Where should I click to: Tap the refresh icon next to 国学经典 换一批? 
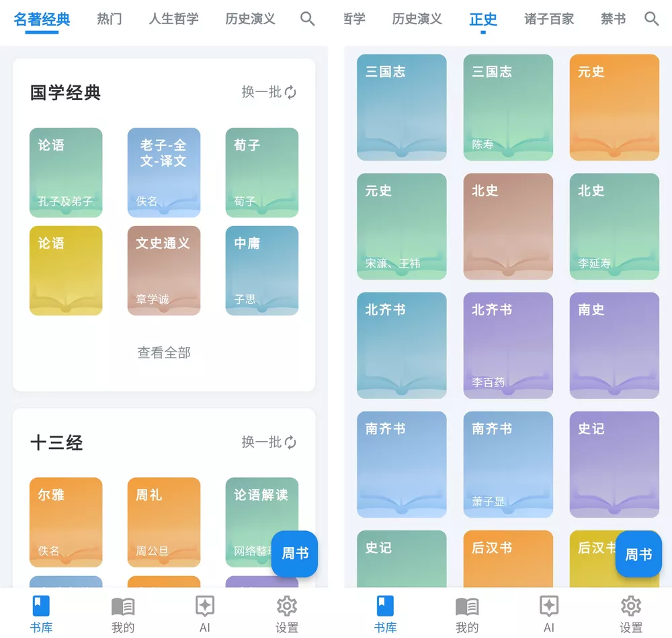[290, 93]
